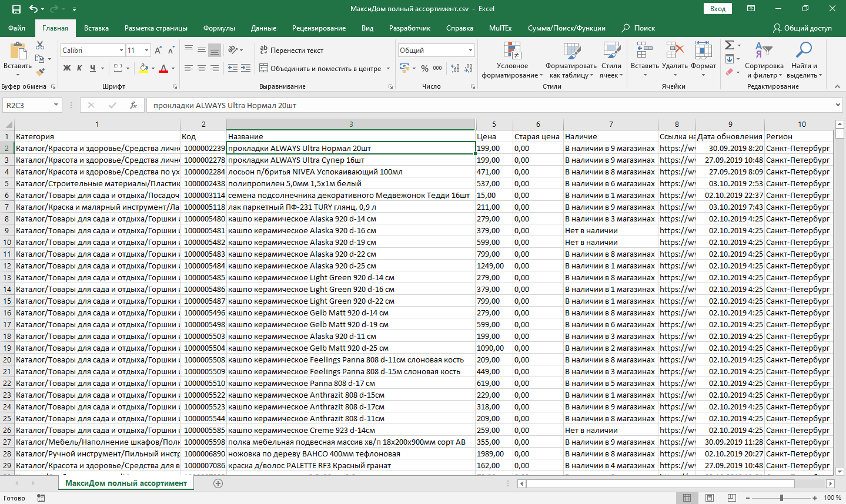846x504 pixels.
Task: Open Форматировать как таблицу gallery
Action: click(x=571, y=60)
